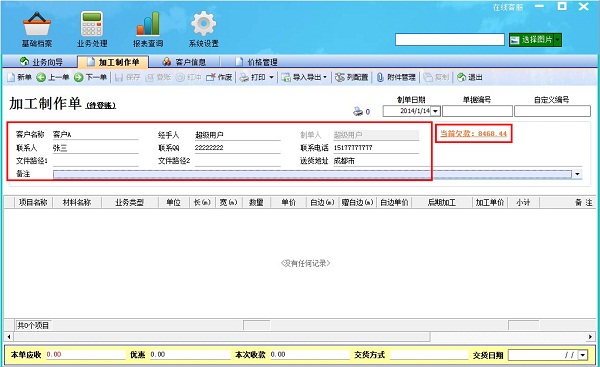600x367 pixels.
Task: Open 在线客服 online support link
Action: (x=507, y=7)
